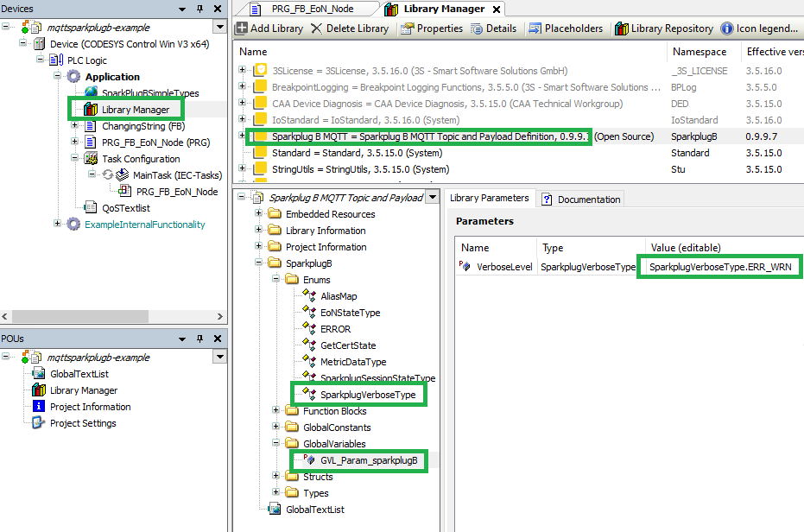Image resolution: width=804 pixels, height=532 pixels.
Task: Click the Project Settings icon in POUs
Action: (38, 423)
